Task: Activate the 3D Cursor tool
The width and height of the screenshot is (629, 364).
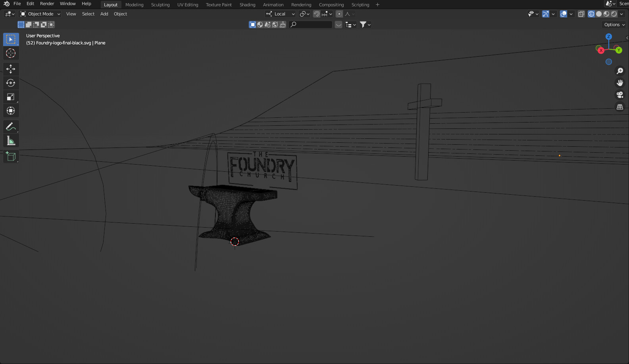Action: point(11,53)
